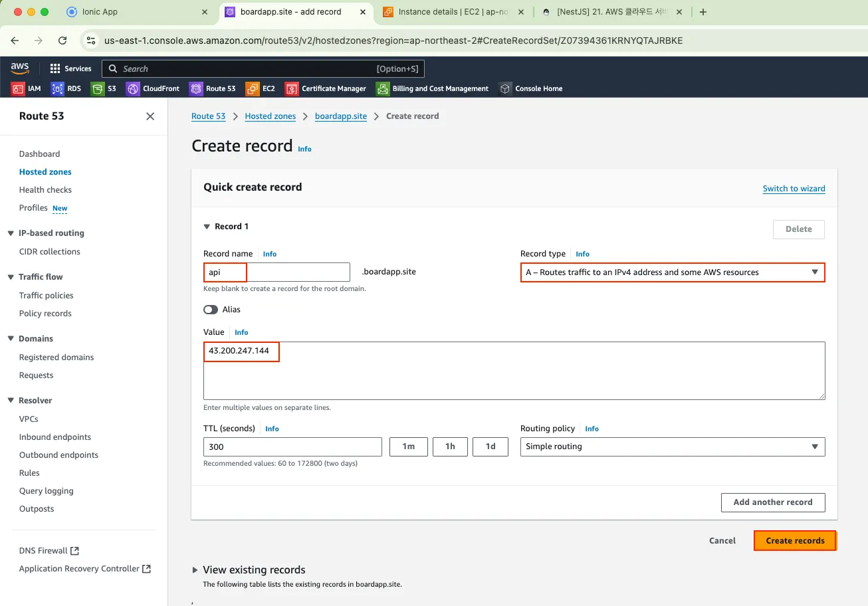
Task: Collapse the Traffic flow section
Action: tap(11, 277)
